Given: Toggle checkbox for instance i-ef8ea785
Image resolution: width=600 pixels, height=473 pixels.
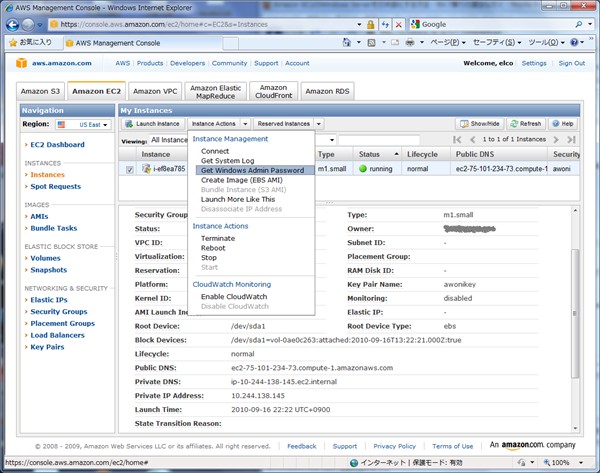Looking at the screenshot, I should pos(130,170).
